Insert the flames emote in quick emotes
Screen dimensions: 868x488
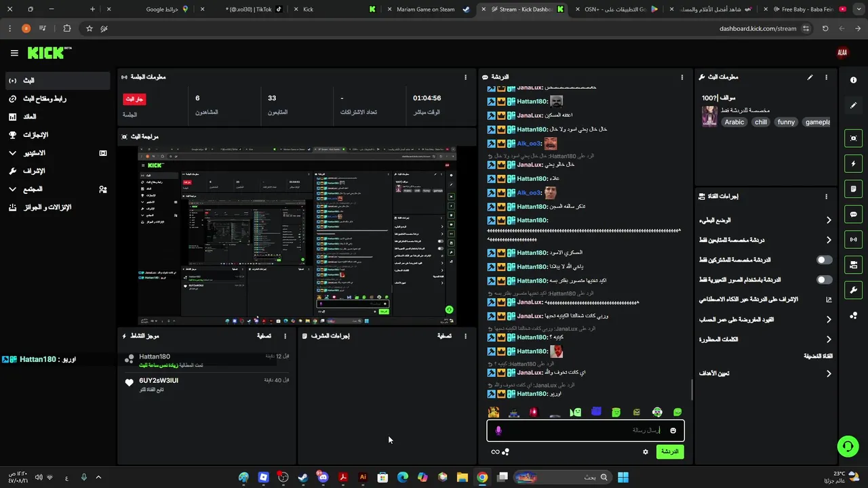click(494, 411)
